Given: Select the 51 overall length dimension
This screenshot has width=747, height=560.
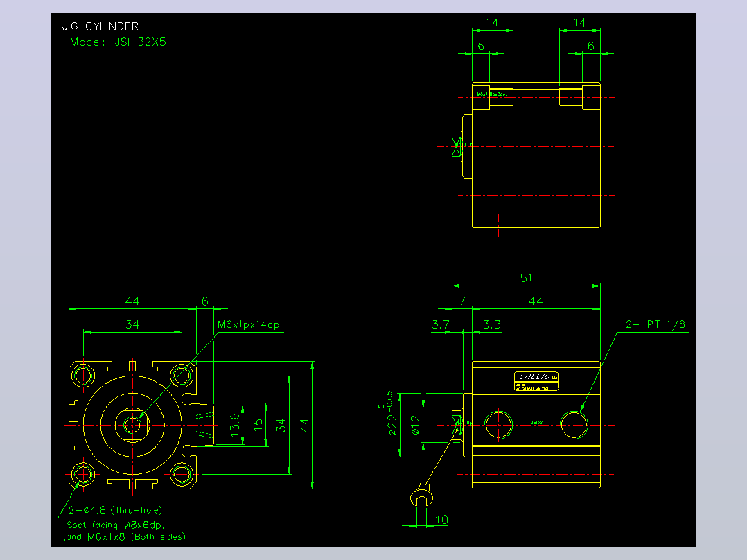Looking at the screenshot, I should click(x=526, y=278).
